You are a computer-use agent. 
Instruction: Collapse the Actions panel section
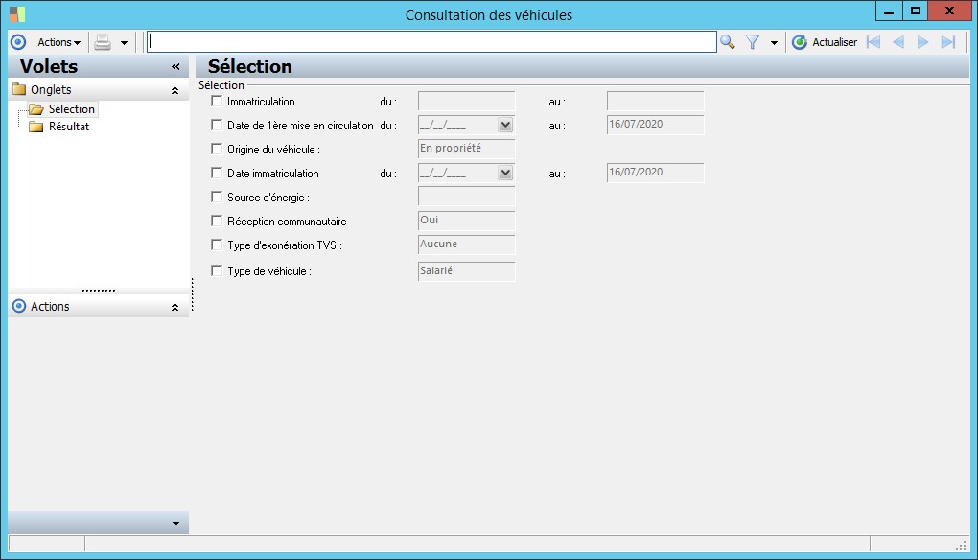click(x=175, y=307)
